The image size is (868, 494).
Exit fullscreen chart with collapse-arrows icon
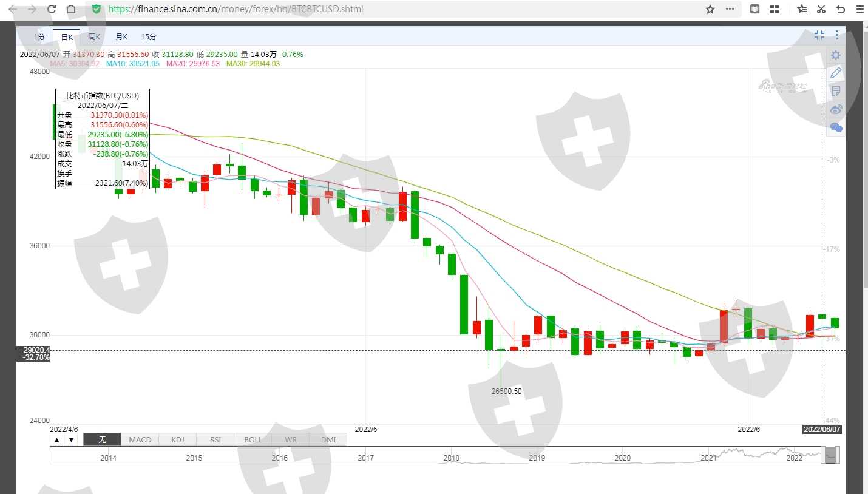pyautogui.click(x=819, y=35)
